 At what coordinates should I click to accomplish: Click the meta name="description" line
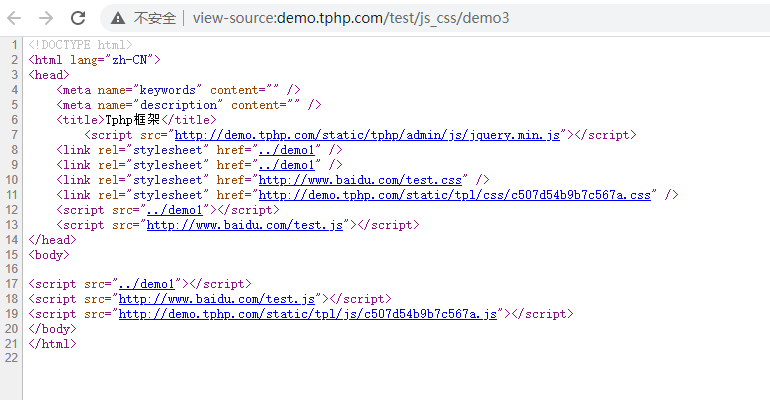pyautogui.click(x=189, y=105)
